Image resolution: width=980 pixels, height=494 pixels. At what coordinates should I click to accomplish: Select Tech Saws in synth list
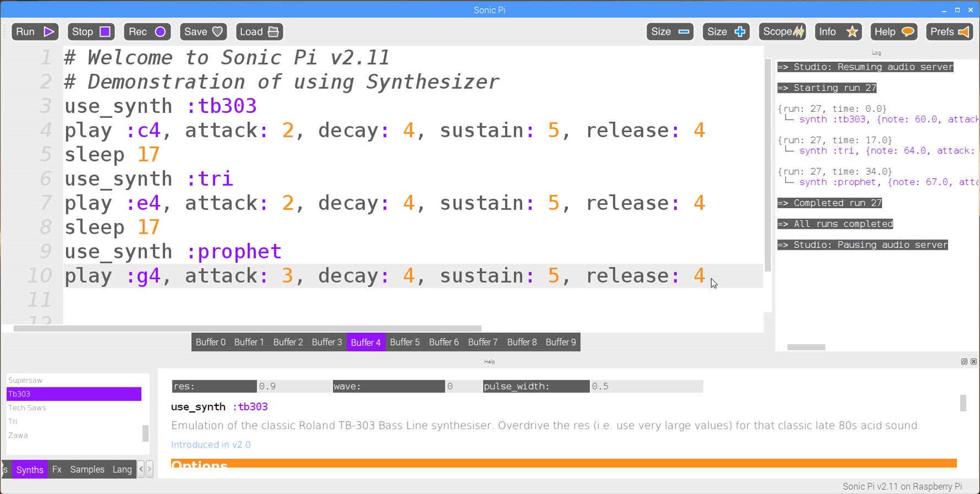74,408
